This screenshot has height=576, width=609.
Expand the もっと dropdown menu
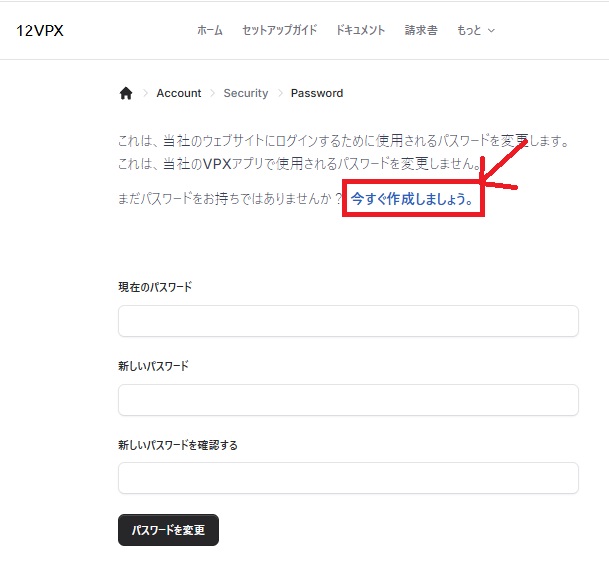[475, 30]
